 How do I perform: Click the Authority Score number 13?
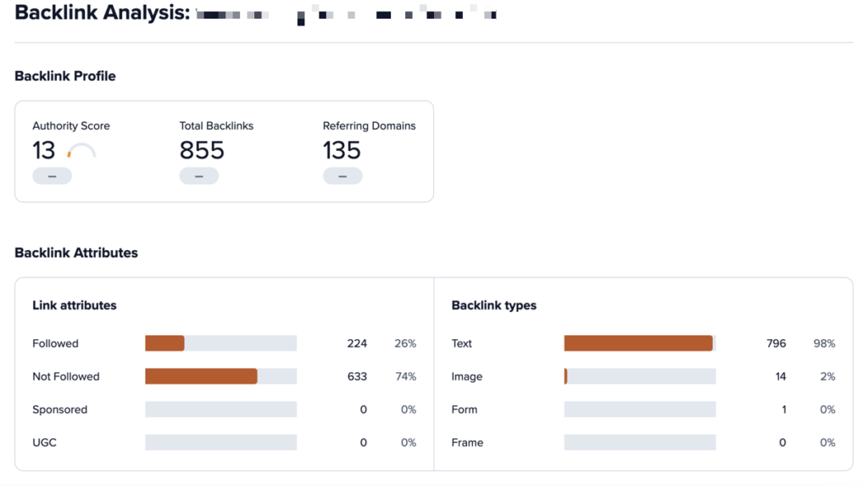pos(44,151)
